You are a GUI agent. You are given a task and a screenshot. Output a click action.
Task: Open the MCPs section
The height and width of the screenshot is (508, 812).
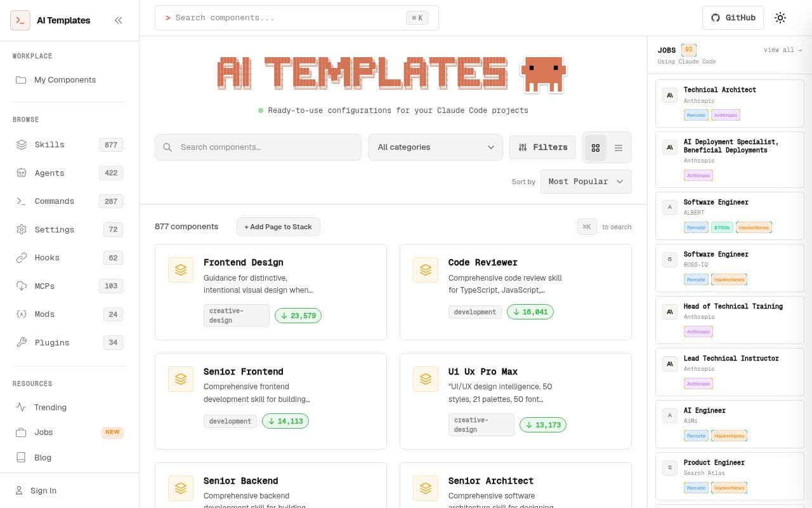tap(70, 286)
